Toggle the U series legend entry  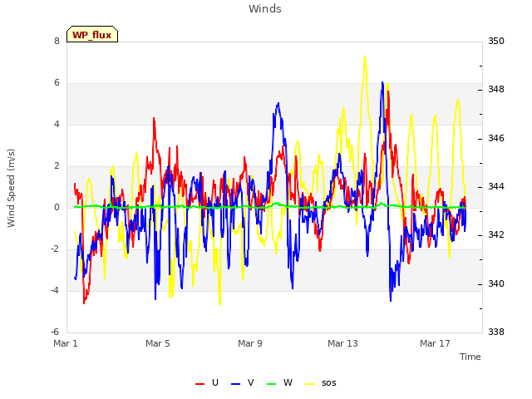207,382
